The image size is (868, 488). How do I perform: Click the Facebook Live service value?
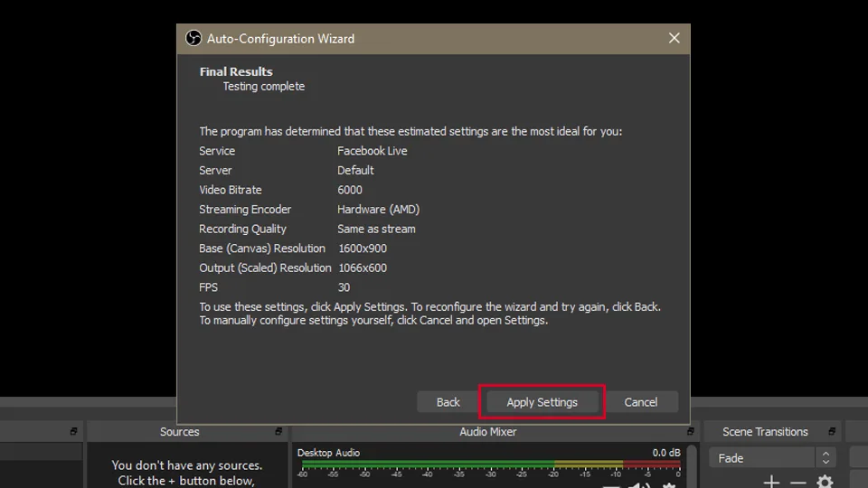[x=372, y=151]
